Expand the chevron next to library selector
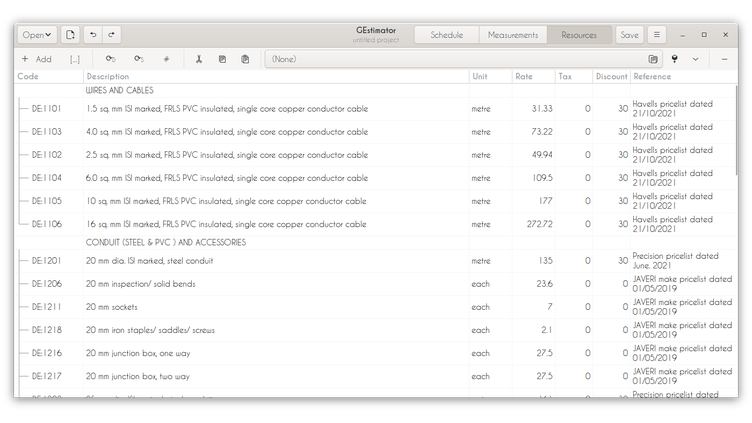 696,59
